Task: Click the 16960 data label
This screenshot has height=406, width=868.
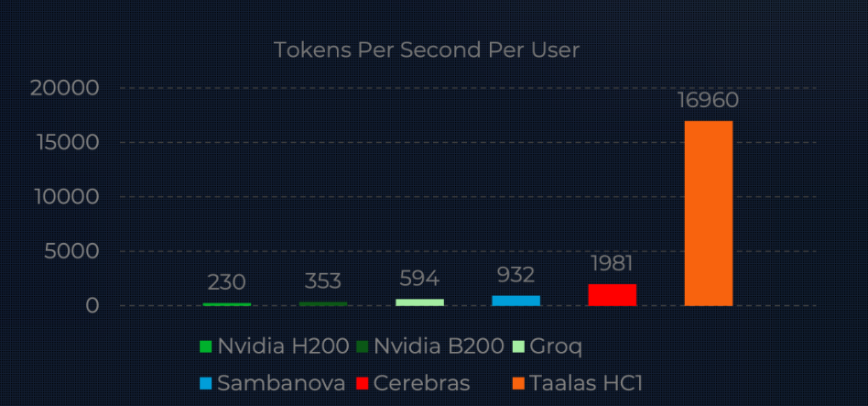Action: [708, 100]
